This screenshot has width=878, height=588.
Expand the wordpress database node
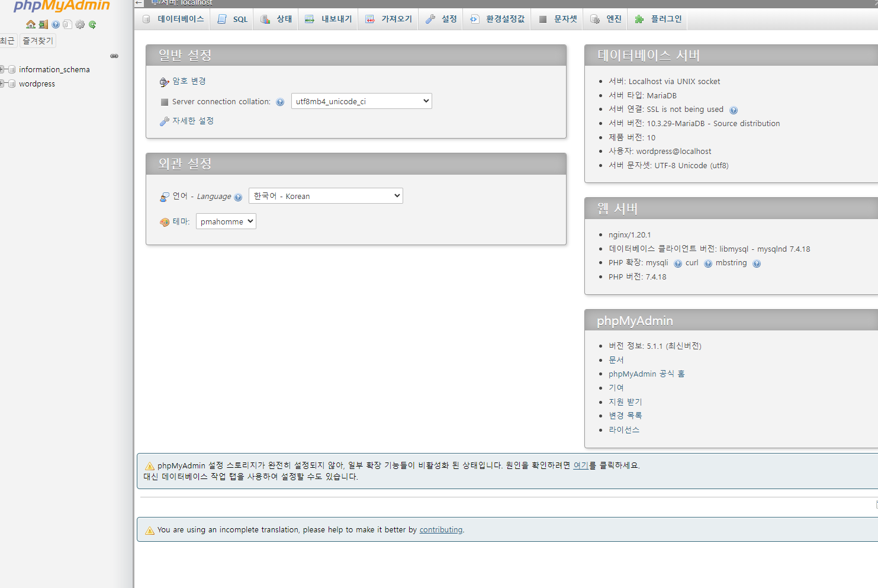(x=2, y=83)
